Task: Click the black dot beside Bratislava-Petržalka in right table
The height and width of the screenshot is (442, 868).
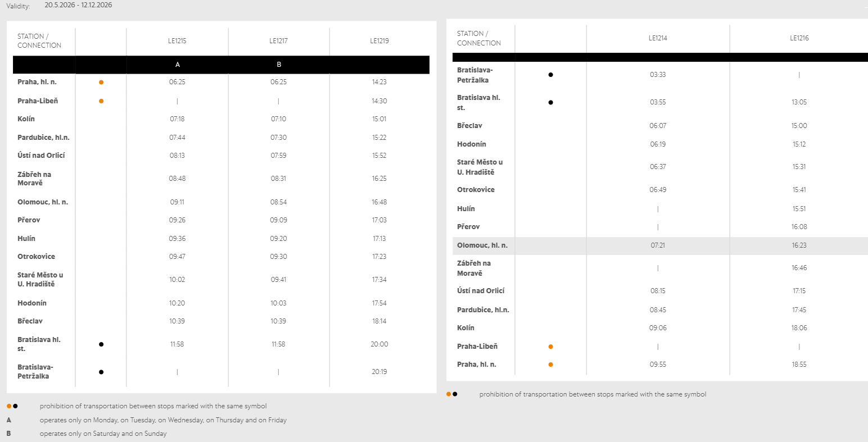Action: coord(550,75)
